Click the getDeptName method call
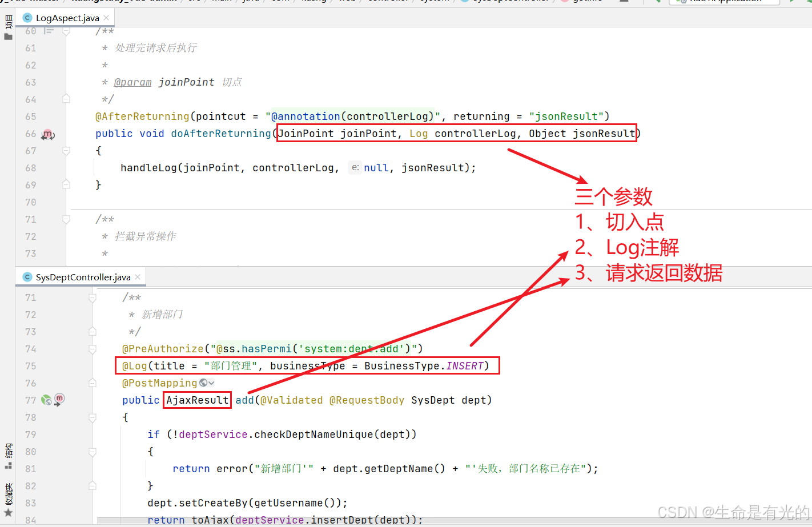812x527 pixels. (399, 469)
